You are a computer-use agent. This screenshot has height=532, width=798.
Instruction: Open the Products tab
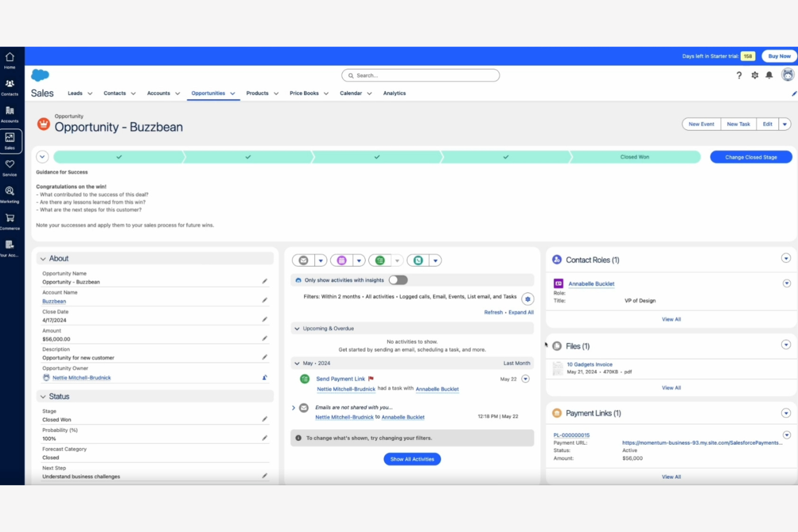click(x=257, y=93)
